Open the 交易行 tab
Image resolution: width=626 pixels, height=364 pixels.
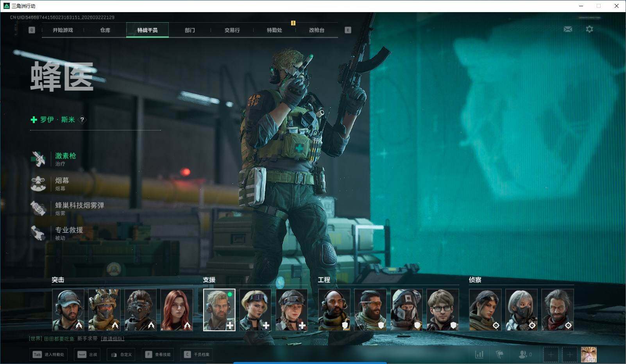click(x=232, y=30)
